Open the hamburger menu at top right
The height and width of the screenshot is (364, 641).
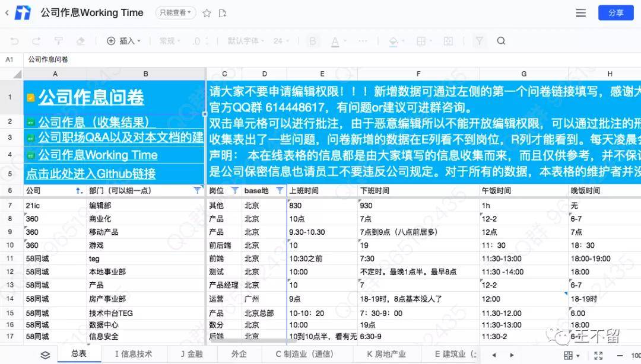[x=580, y=12]
